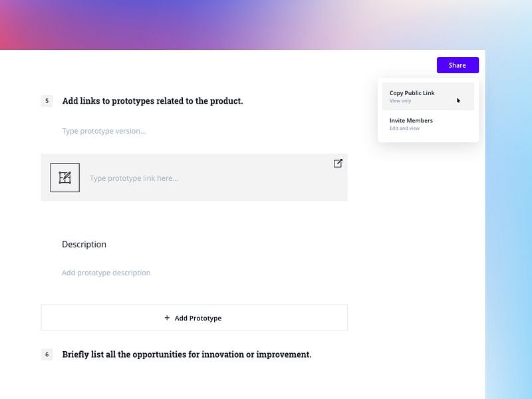Click the Description label
The width and height of the screenshot is (532, 399).
coord(84,244)
